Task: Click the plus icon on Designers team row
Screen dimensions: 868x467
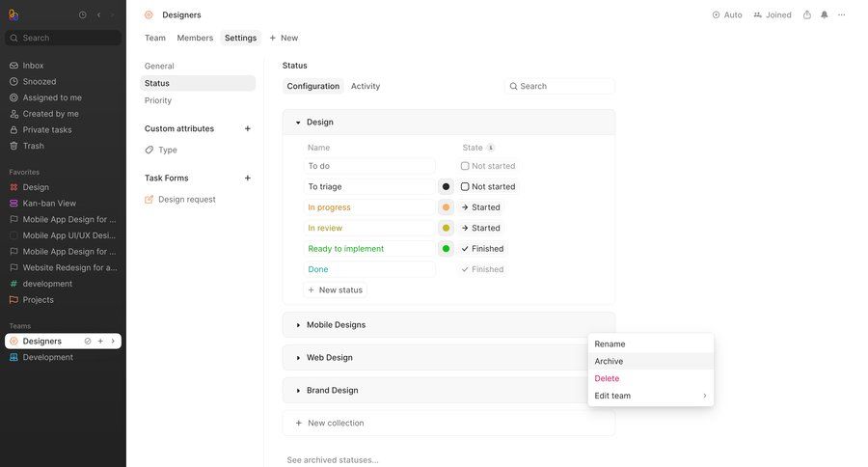Action: pos(100,342)
